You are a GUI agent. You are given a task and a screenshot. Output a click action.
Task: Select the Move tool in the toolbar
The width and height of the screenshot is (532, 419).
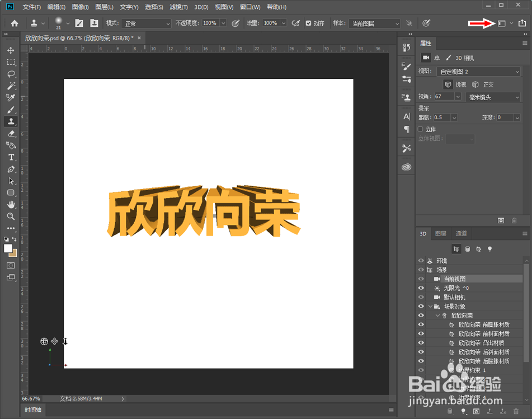click(x=11, y=50)
